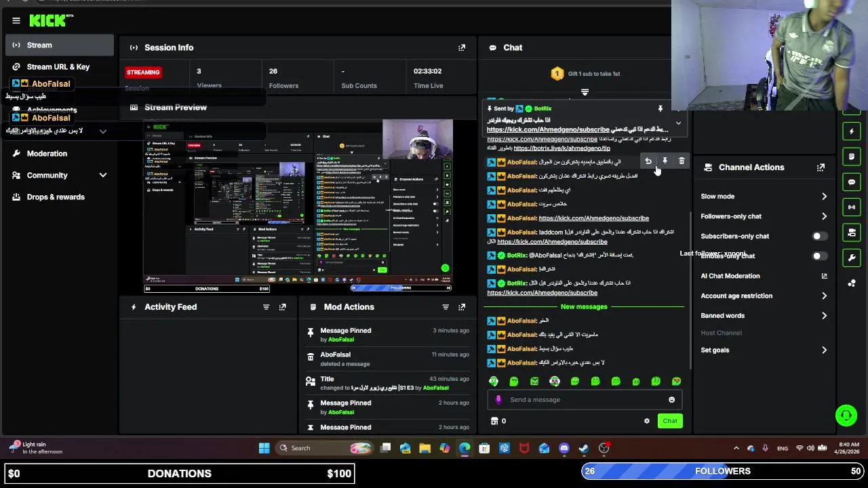Click reply icon on hovered chat message
The width and height of the screenshot is (868, 488).
click(648, 161)
